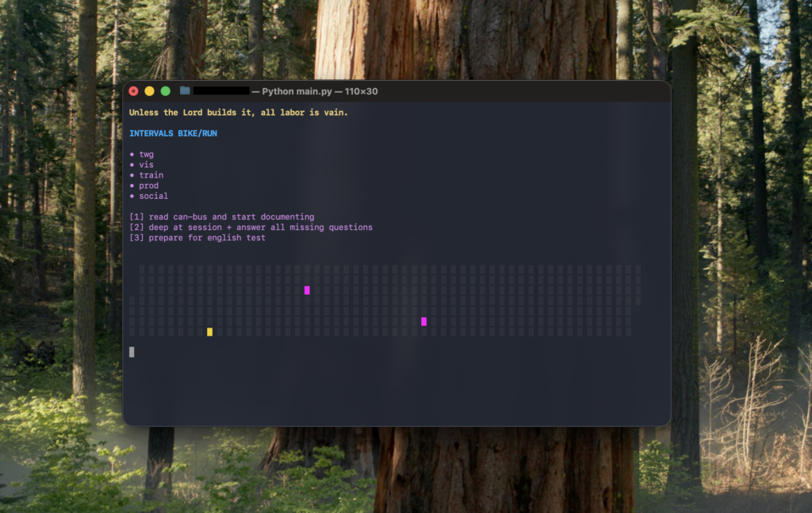Click the upper magenta cell in the grid

pos(307,290)
